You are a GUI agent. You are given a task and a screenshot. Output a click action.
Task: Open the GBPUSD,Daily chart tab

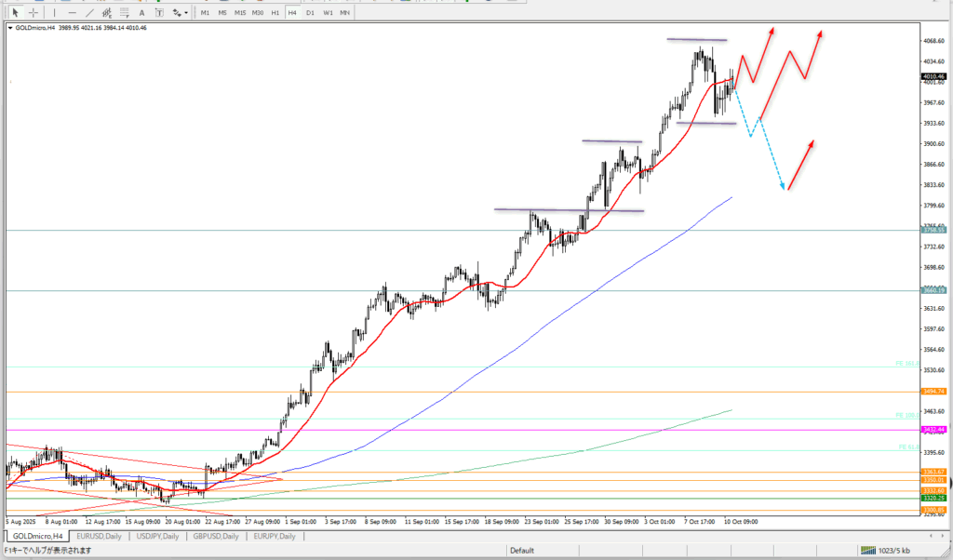pos(212,536)
